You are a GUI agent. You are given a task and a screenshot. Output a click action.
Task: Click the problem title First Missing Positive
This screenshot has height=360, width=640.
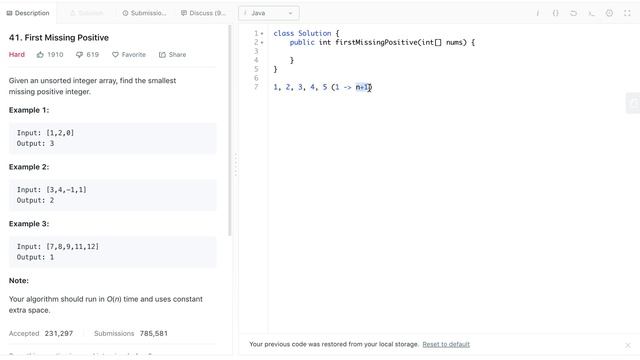[x=59, y=38]
